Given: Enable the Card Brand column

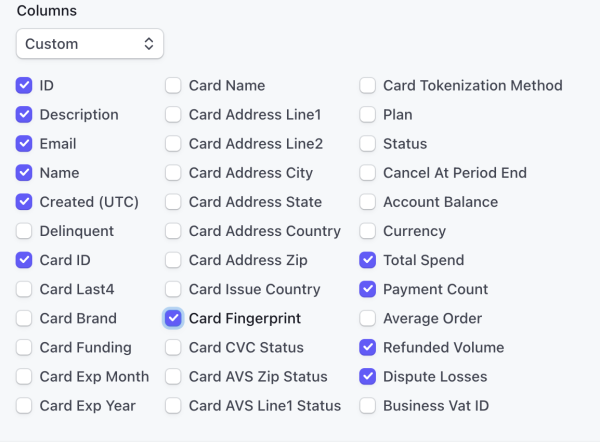Looking at the screenshot, I should pyautogui.click(x=24, y=318).
